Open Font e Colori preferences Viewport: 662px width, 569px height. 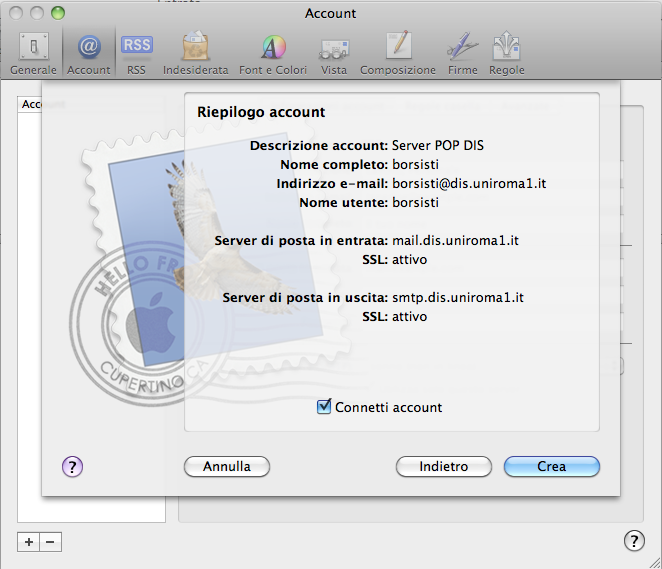pyautogui.click(x=273, y=54)
